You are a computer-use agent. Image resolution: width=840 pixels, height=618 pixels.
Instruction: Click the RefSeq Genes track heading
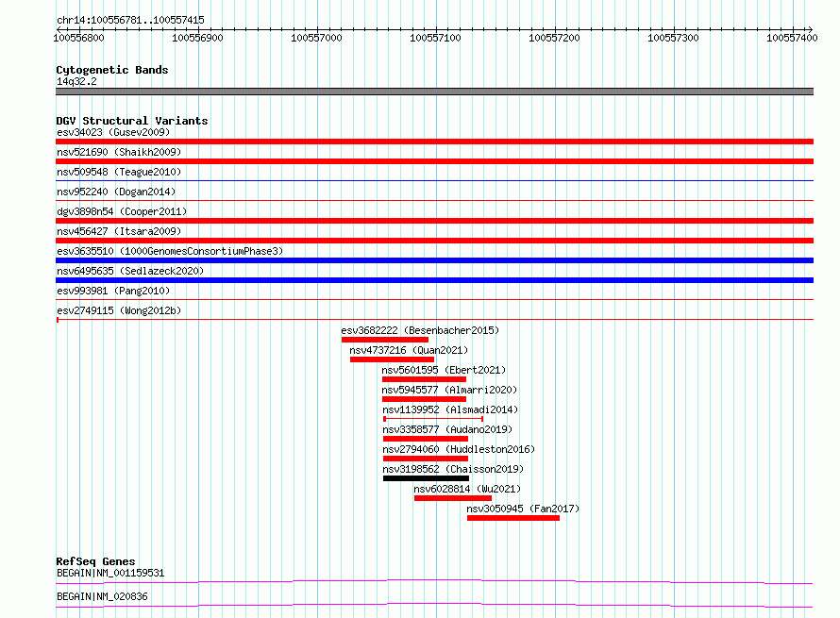coord(95,561)
